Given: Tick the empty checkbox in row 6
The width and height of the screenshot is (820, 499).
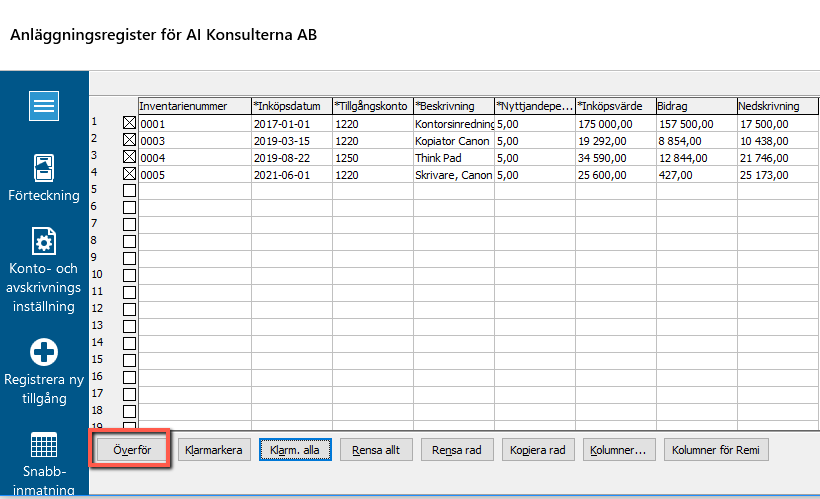Looking at the screenshot, I should pos(129,208).
